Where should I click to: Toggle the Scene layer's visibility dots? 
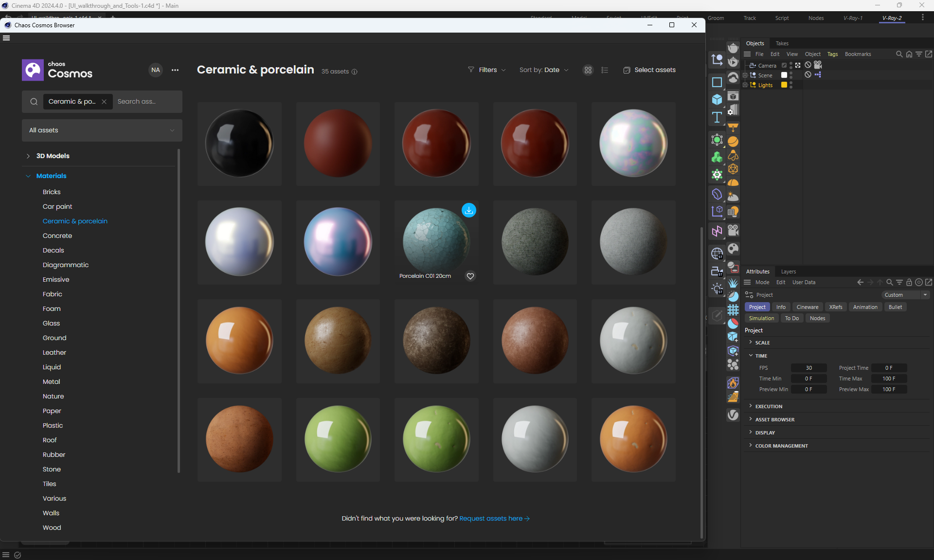point(791,75)
